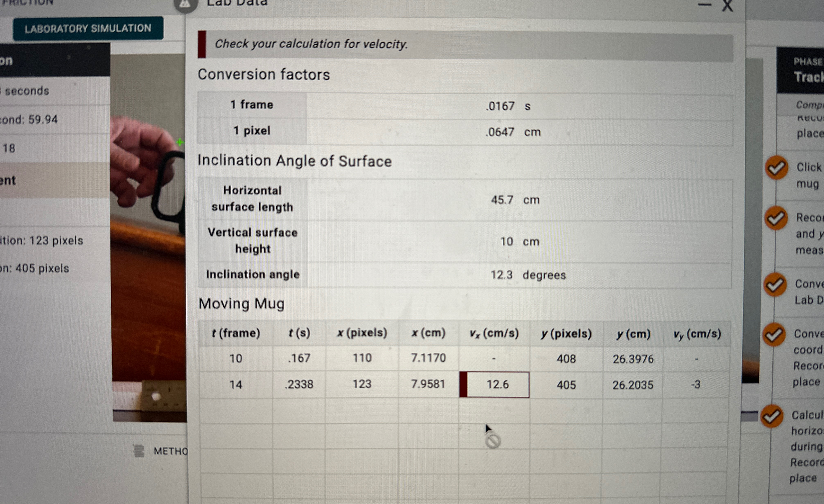Click the highlighted 'ent' row in left panel
824x504 pixels.
(55, 180)
